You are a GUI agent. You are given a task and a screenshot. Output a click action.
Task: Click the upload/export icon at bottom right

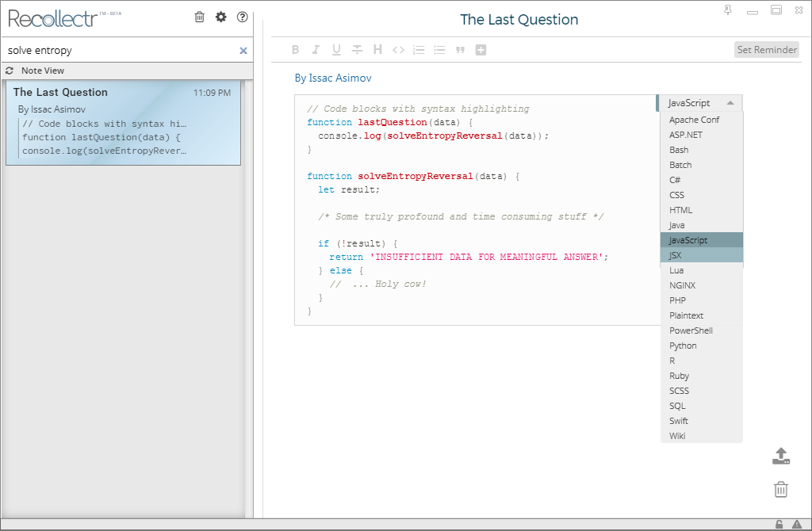click(x=781, y=456)
